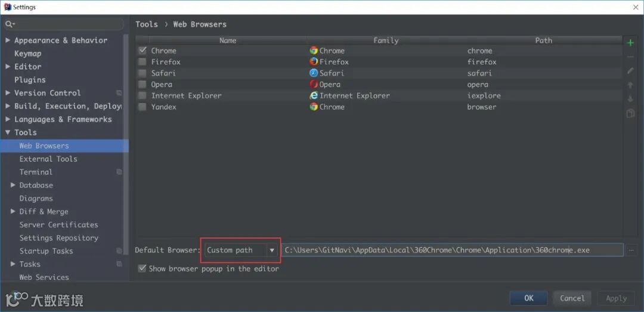Expand Build, Execution, Deployment arrow
644x312 pixels.
click(8, 106)
